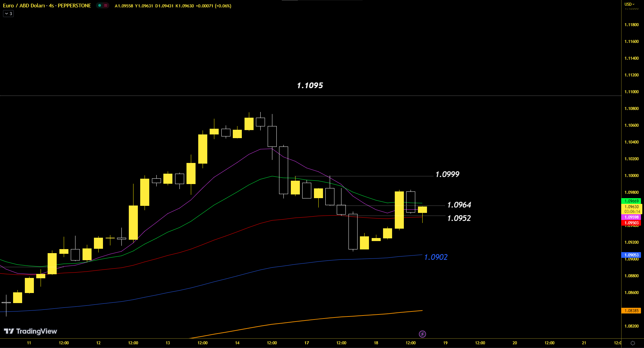Select the 1.0999 level label
The width and height of the screenshot is (644, 348).
pyautogui.click(x=447, y=174)
